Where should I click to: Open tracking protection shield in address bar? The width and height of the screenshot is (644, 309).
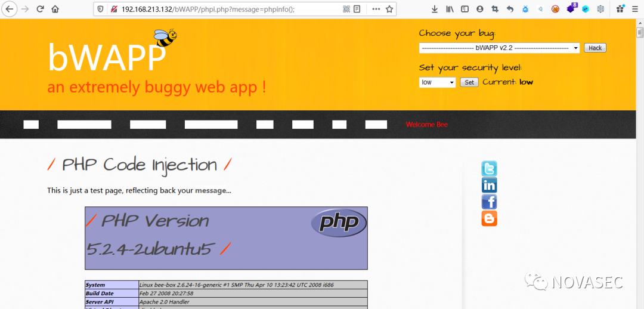pyautogui.click(x=100, y=9)
